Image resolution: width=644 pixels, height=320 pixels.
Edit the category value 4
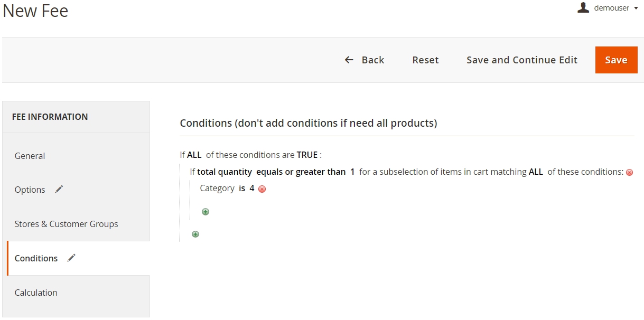pyautogui.click(x=252, y=188)
